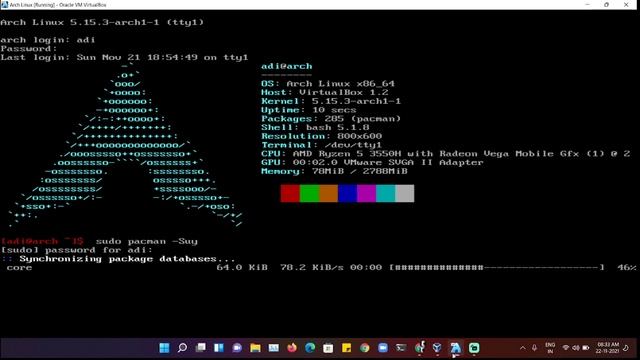This screenshot has height=360, width=640.
Task: Click gray color block in neofetch
Action: 404,193
